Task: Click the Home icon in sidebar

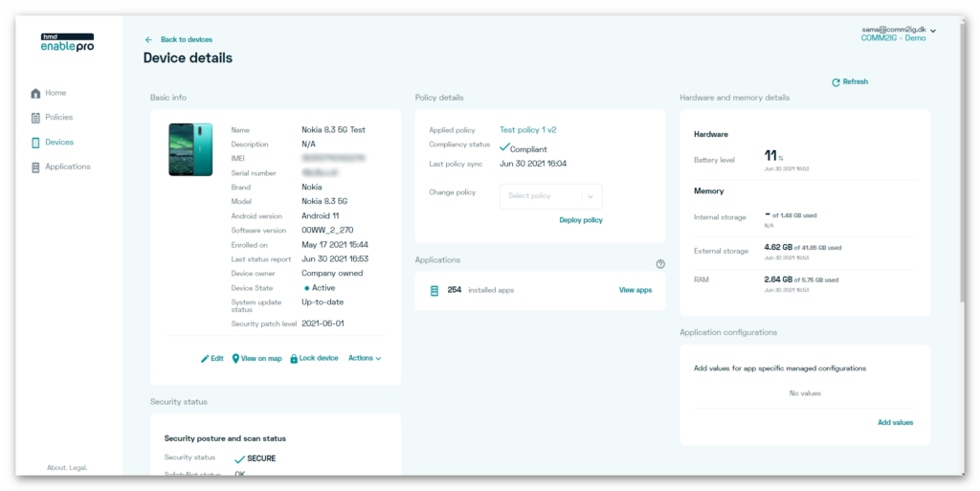Action: [x=36, y=94]
